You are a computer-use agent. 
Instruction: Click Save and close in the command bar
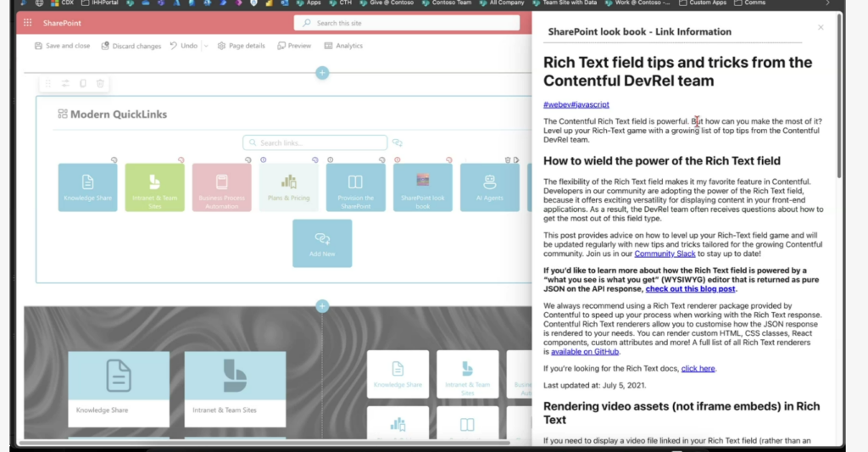[x=62, y=46]
